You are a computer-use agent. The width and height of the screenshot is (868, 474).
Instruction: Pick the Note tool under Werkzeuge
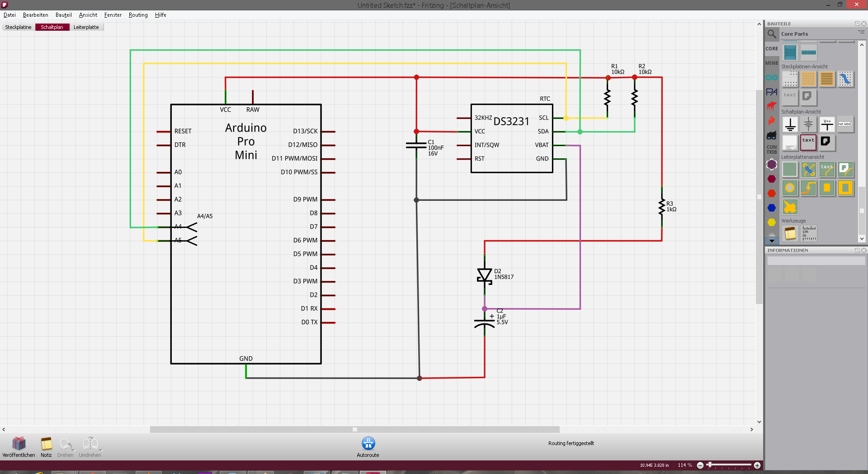click(x=790, y=233)
